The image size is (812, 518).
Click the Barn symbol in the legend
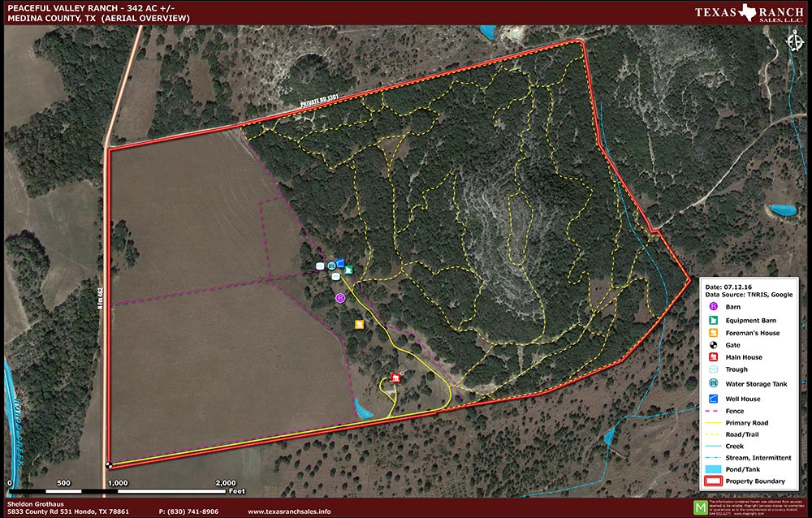click(713, 306)
